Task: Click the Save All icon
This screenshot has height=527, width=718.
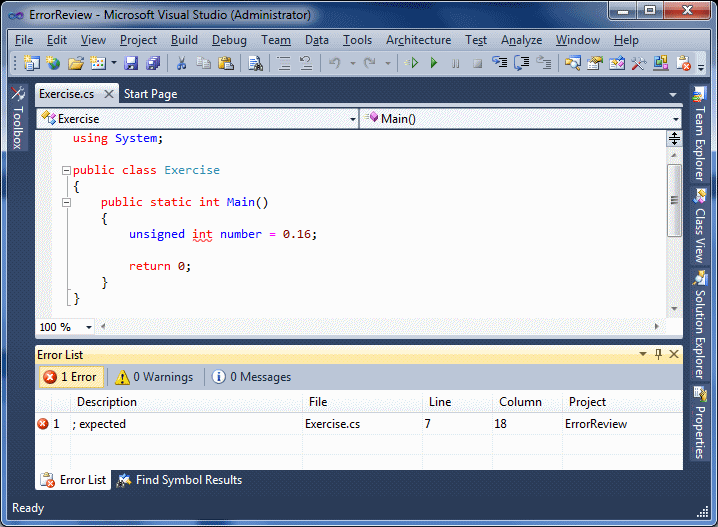Action: (153, 63)
